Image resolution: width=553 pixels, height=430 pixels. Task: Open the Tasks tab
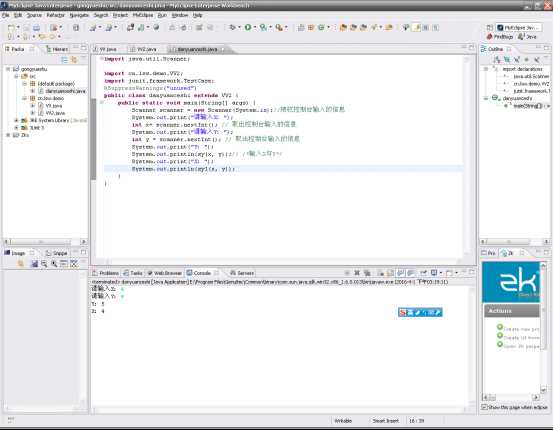click(x=133, y=273)
